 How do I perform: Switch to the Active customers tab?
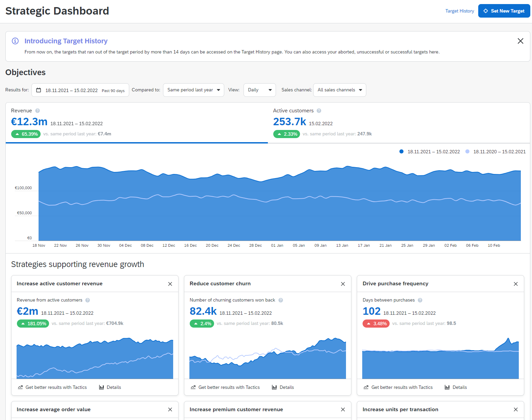pyautogui.click(x=398, y=123)
